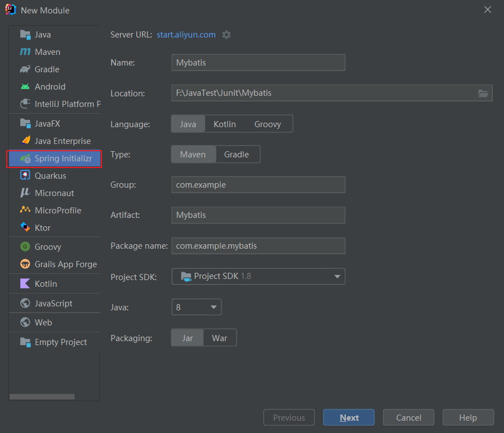
Task: Select Java Enterprise module type
Action: click(x=62, y=141)
